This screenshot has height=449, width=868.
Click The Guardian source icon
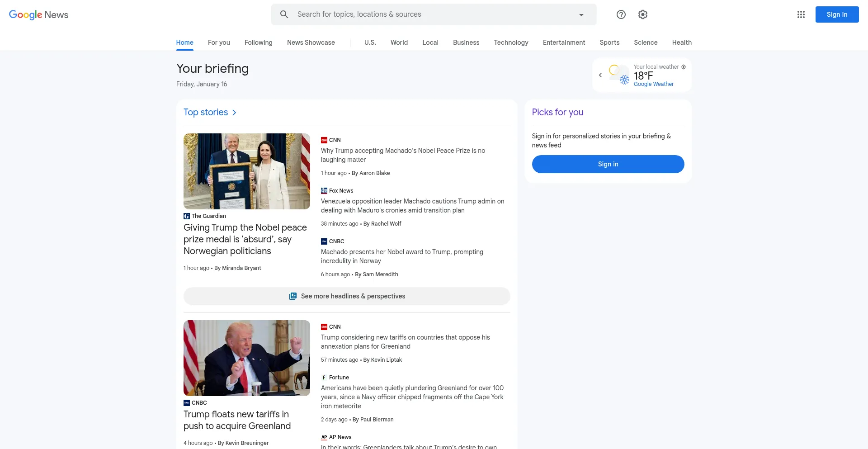[x=186, y=216]
